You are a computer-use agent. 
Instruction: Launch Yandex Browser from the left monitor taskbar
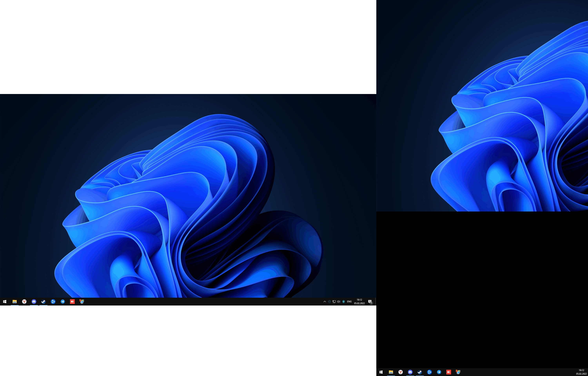24,302
